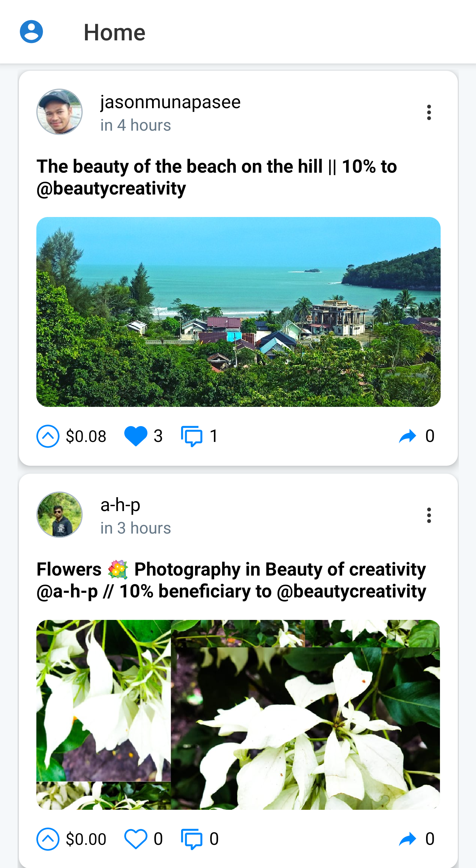Viewport: 476px width, 868px height.
Task: Open the profile account icon in header
Action: 31,32
